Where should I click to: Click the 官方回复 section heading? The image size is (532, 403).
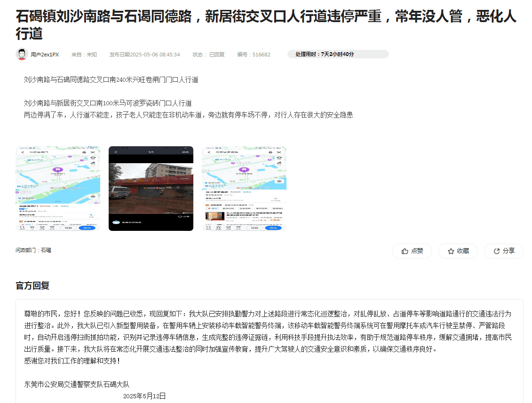pos(32,286)
